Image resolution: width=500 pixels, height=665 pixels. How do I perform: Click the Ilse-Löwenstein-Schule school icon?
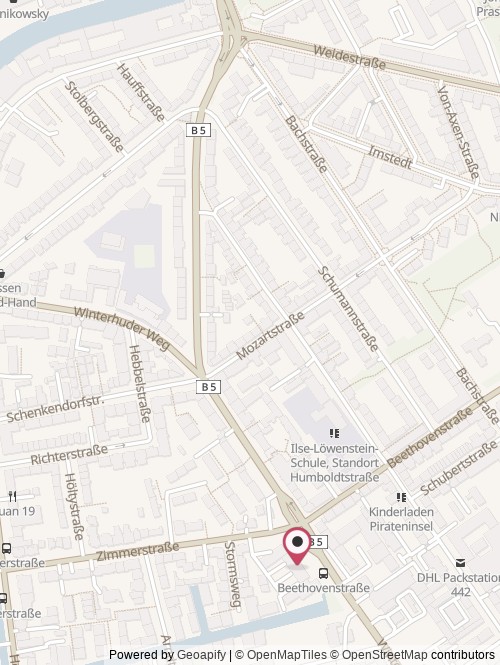coord(335,433)
